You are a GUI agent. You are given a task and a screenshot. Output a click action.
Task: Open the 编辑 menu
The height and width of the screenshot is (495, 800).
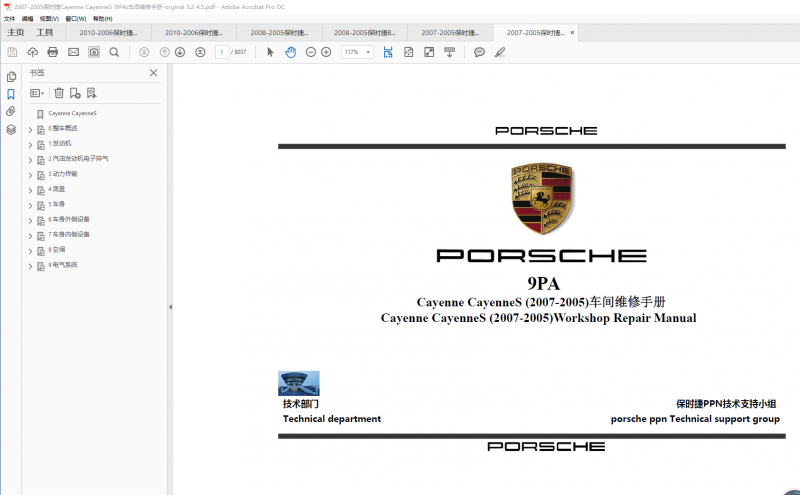click(x=28, y=18)
